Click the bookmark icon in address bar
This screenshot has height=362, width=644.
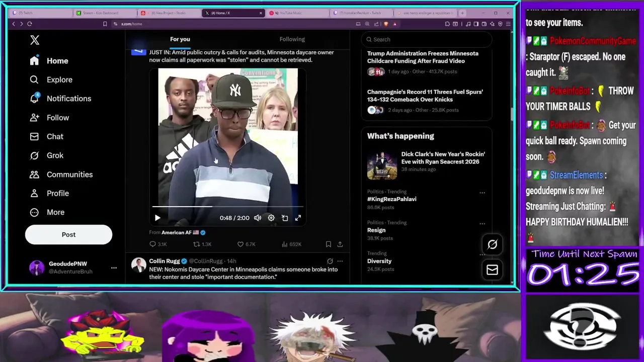click(105, 24)
